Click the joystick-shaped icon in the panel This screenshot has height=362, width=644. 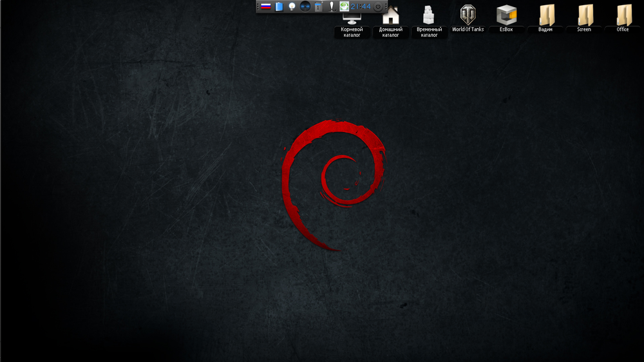(x=332, y=6)
